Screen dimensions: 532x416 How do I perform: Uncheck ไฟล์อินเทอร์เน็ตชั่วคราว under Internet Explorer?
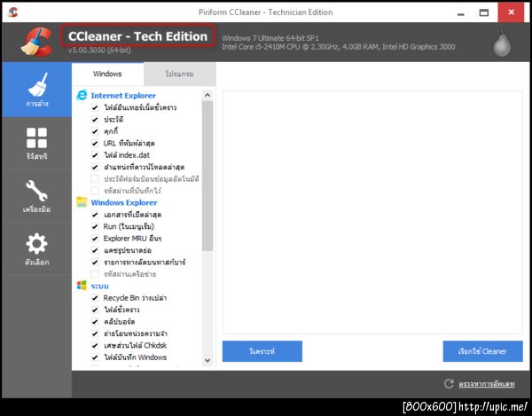(95, 108)
